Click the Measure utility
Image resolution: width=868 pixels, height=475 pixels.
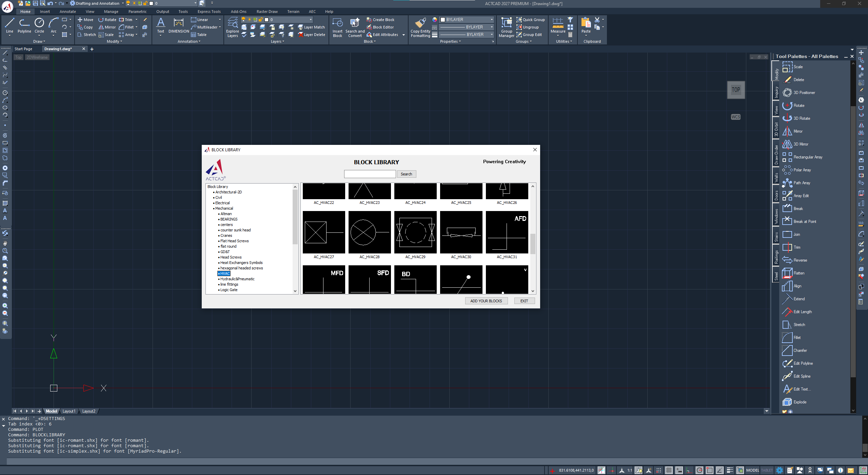coord(558,25)
